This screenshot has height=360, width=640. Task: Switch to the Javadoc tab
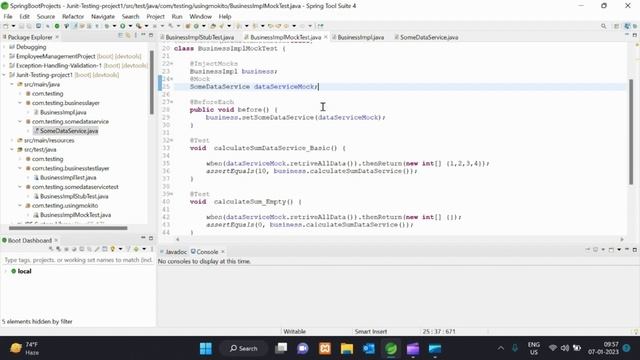click(173, 252)
